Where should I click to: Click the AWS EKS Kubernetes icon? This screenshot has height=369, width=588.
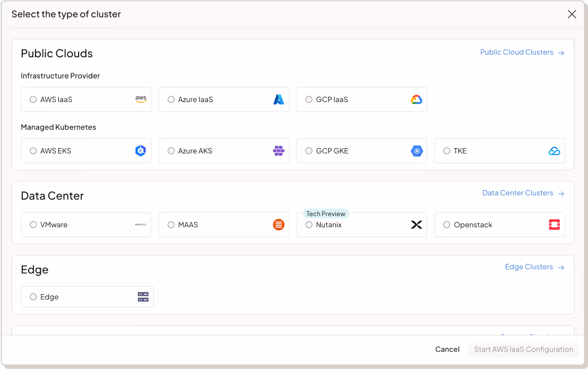tap(141, 151)
